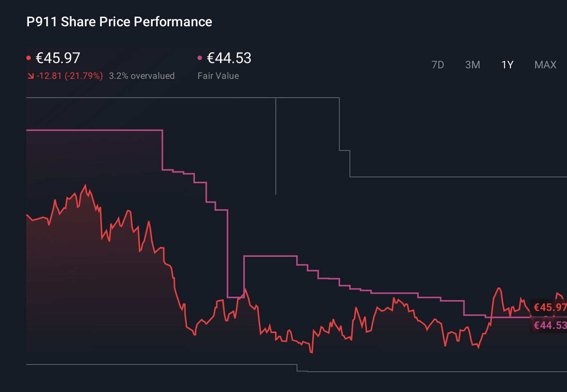Click the '3.2% overvalued' label
This screenshot has width=567, height=392.
point(142,76)
